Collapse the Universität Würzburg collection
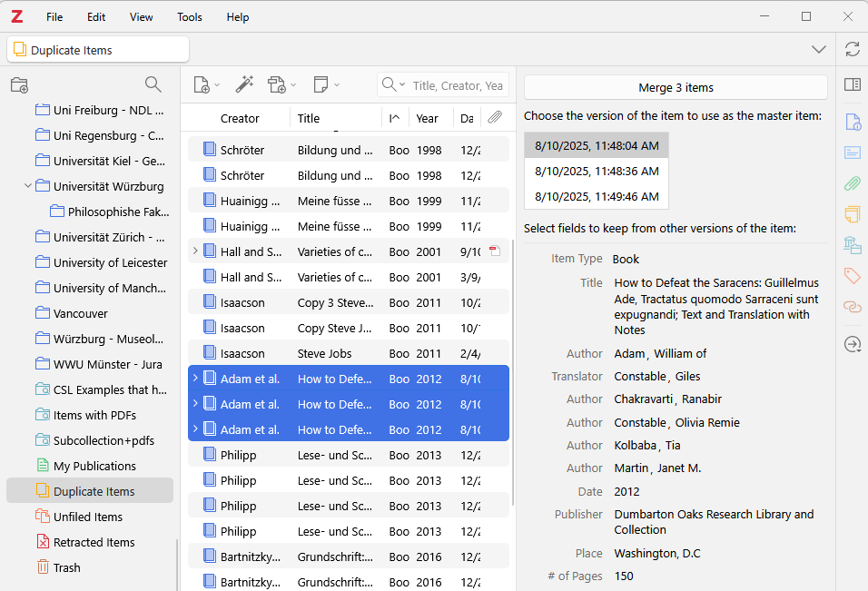Viewport: 868px width, 591px height. (29, 186)
